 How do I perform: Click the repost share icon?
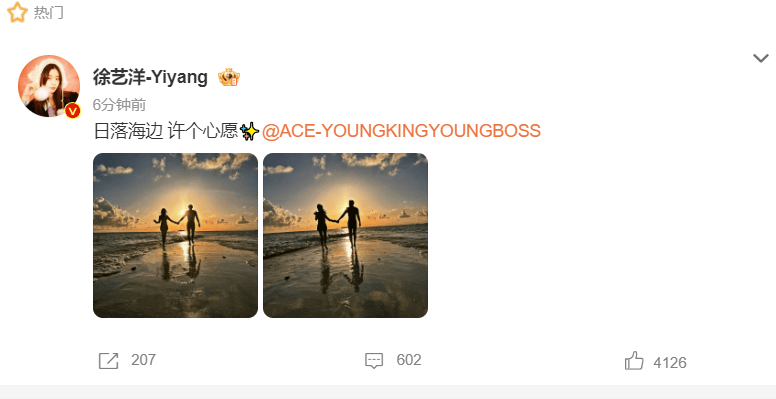tap(108, 361)
